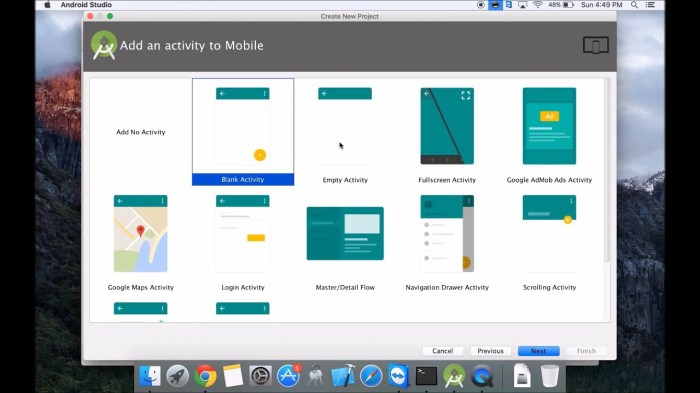Click the battery status indicator
The width and height of the screenshot is (700, 393).
pos(561,5)
